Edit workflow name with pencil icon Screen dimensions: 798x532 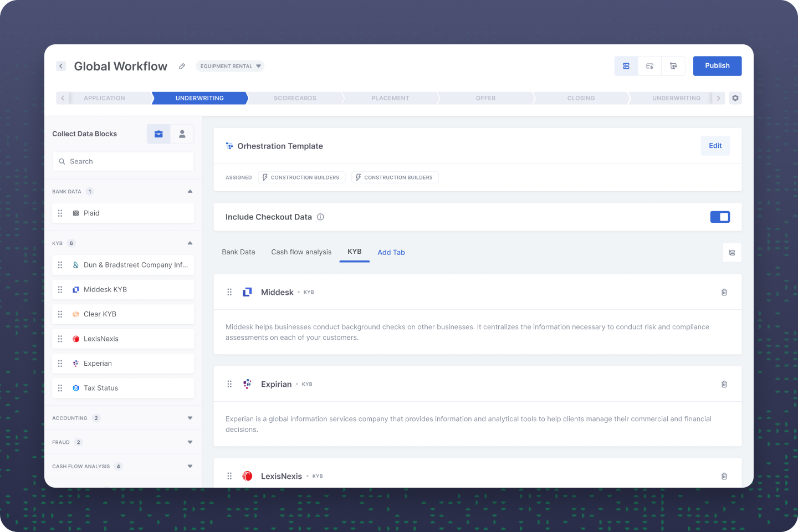(182, 66)
